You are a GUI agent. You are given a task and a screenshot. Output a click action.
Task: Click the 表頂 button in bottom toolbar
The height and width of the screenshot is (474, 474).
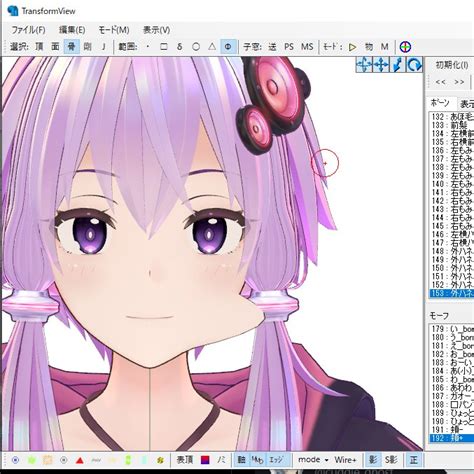(185, 460)
